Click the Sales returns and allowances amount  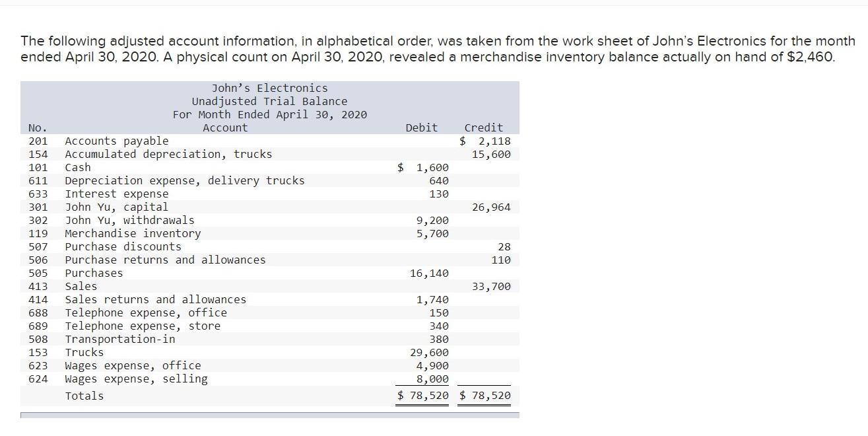coord(432,299)
